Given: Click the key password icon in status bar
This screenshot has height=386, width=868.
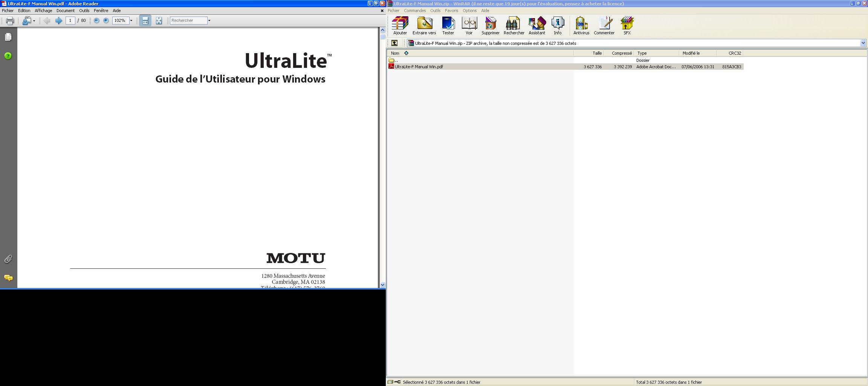Looking at the screenshot, I should coord(397,382).
